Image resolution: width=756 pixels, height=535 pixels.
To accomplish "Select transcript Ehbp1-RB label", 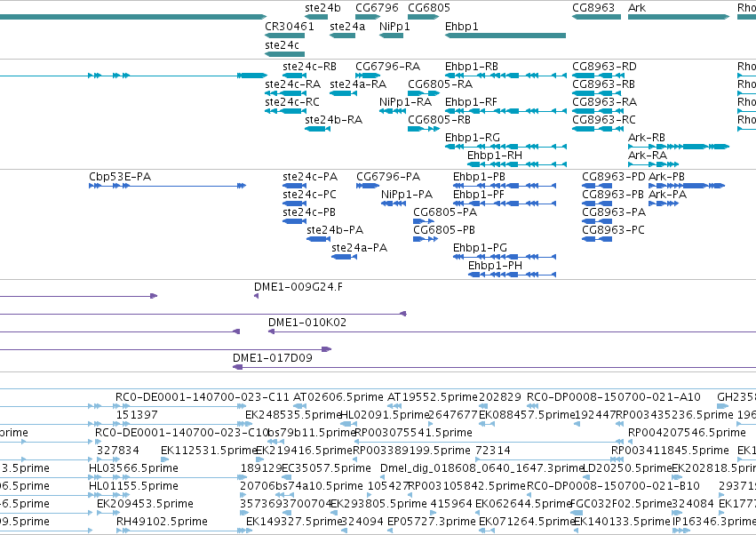I will coord(472,67).
